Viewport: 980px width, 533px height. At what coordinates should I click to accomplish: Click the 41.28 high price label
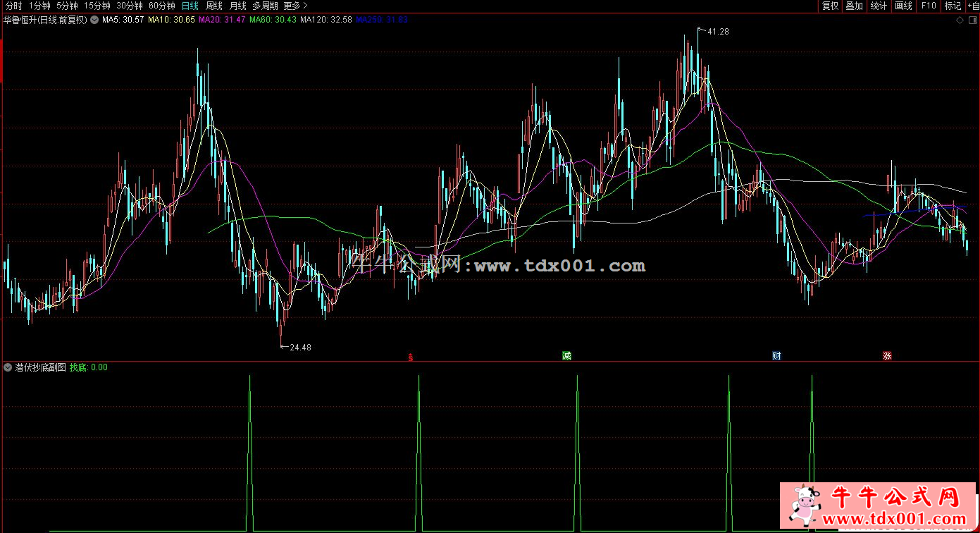pyautogui.click(x=718, y=32)
